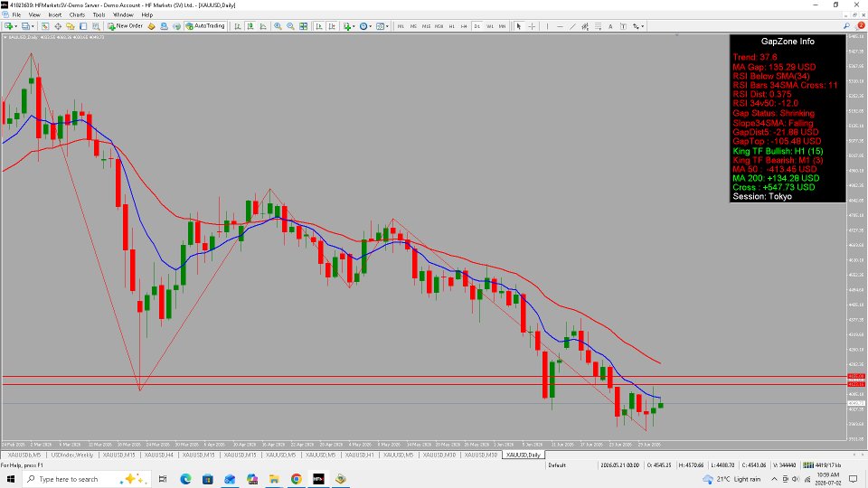Select the trendline drawing tool
The width and height of the screenshot is (868, 488).
pos(573,26)
